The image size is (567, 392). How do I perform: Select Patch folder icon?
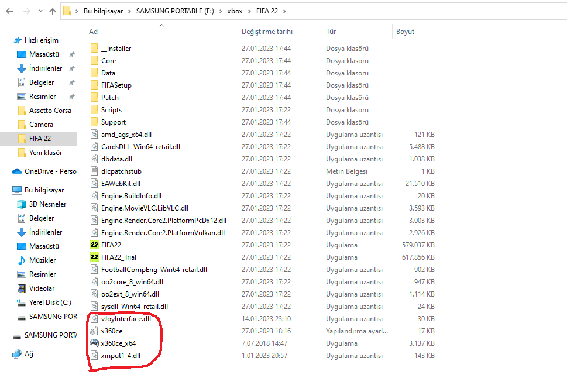[94, 97]
